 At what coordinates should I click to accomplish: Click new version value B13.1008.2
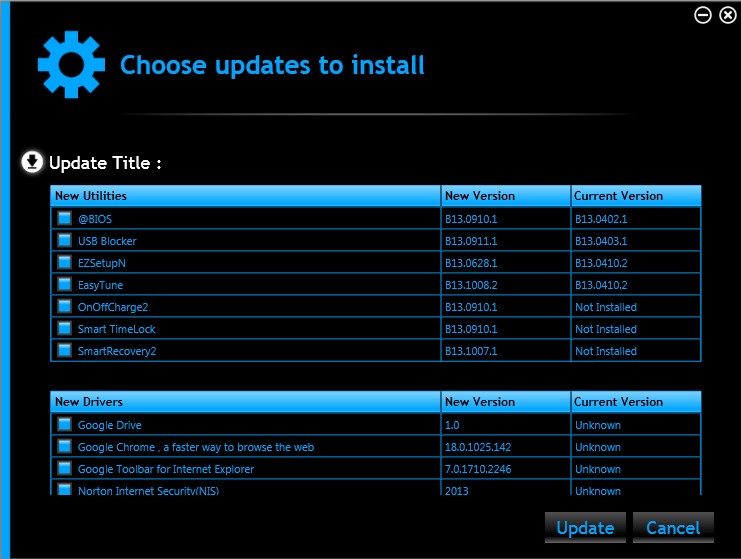(471, 285)
